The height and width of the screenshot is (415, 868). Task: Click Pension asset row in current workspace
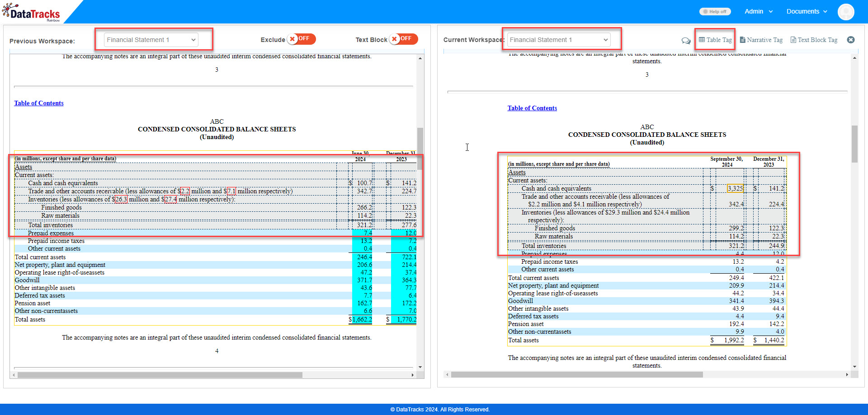click(647, 324)
